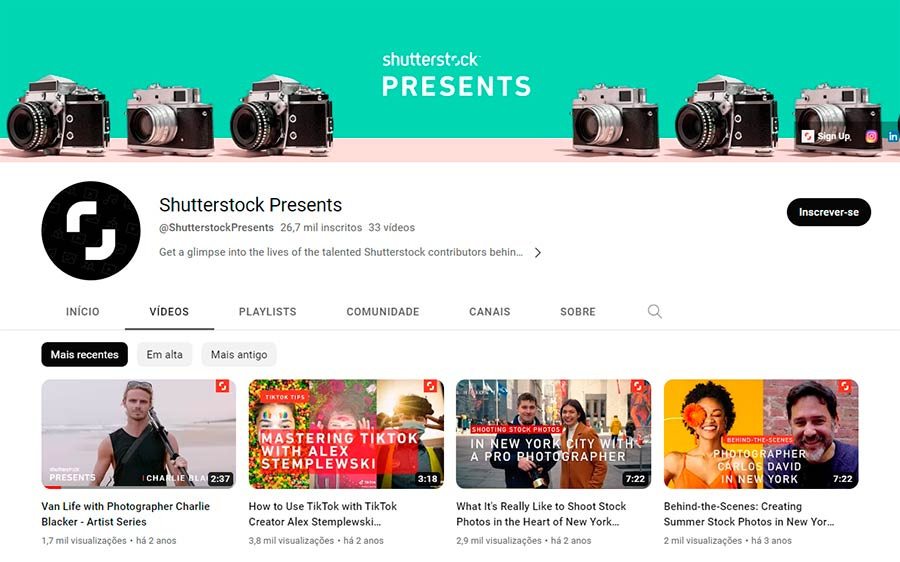Click the Sign Up banner link

834,136
